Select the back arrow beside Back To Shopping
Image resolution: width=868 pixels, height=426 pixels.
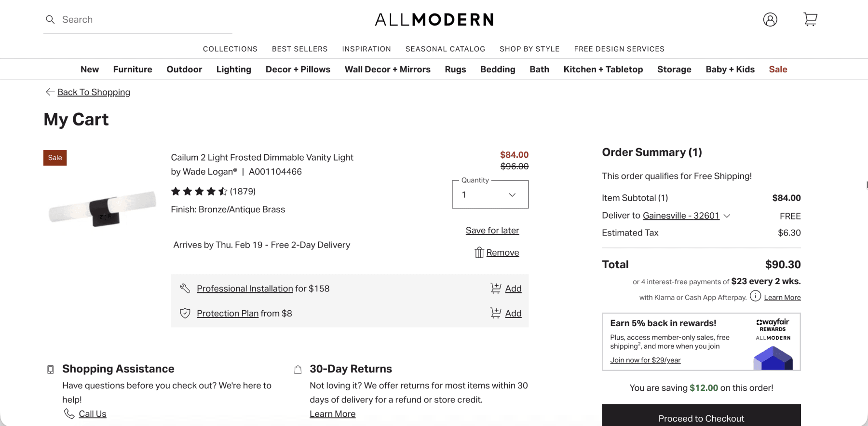click(x=50, y=92)
